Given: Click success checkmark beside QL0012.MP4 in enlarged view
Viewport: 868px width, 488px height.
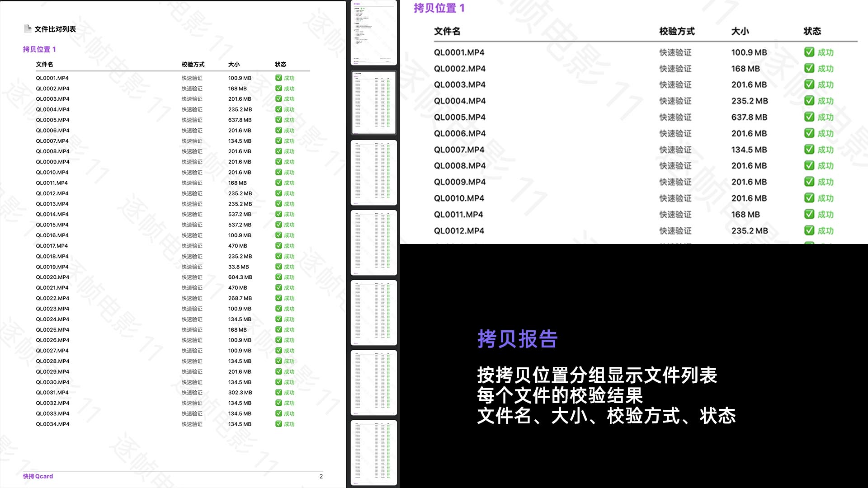Looking at the screenshot, I should point(809,230).
